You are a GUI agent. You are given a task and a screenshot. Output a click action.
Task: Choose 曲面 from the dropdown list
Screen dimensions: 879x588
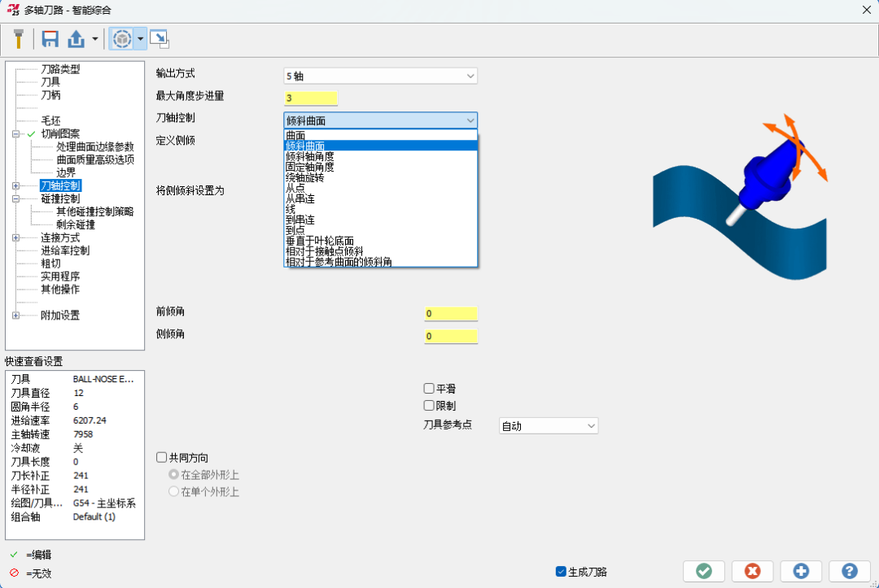click(381, 136)
